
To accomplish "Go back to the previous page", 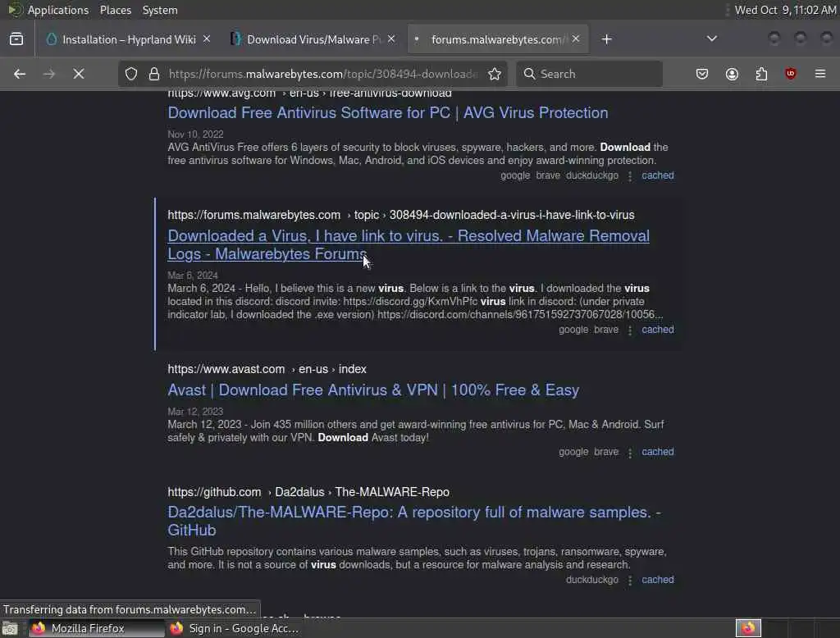I will pos(20,74).
